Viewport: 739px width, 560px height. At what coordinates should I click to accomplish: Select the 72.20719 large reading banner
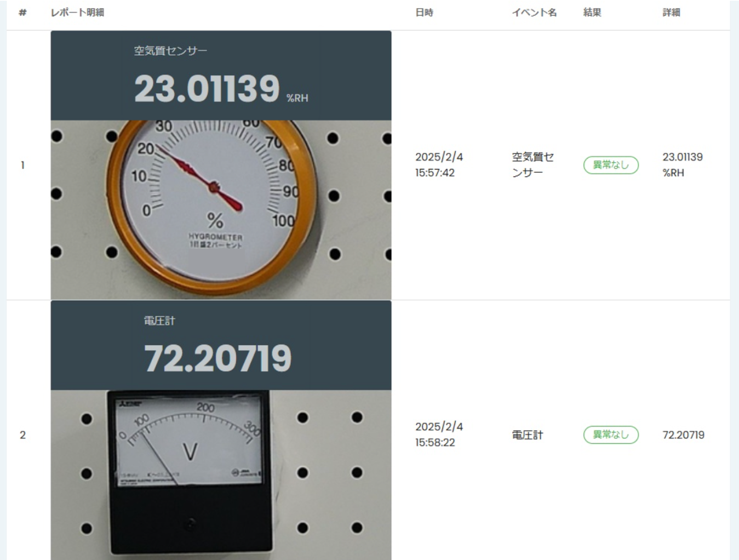[x=217, y=358]
